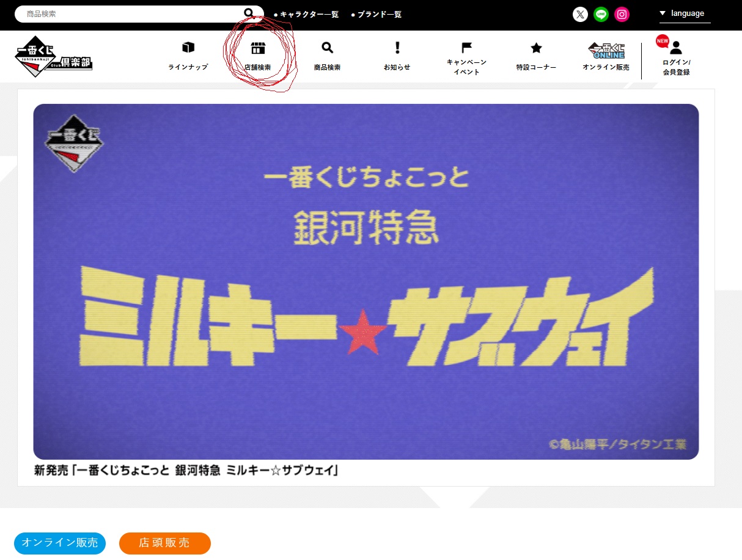Open the キャラクター一覧 link
This screenshot has height=560, width=742.
pyautogui.click(x=308, y=14)
